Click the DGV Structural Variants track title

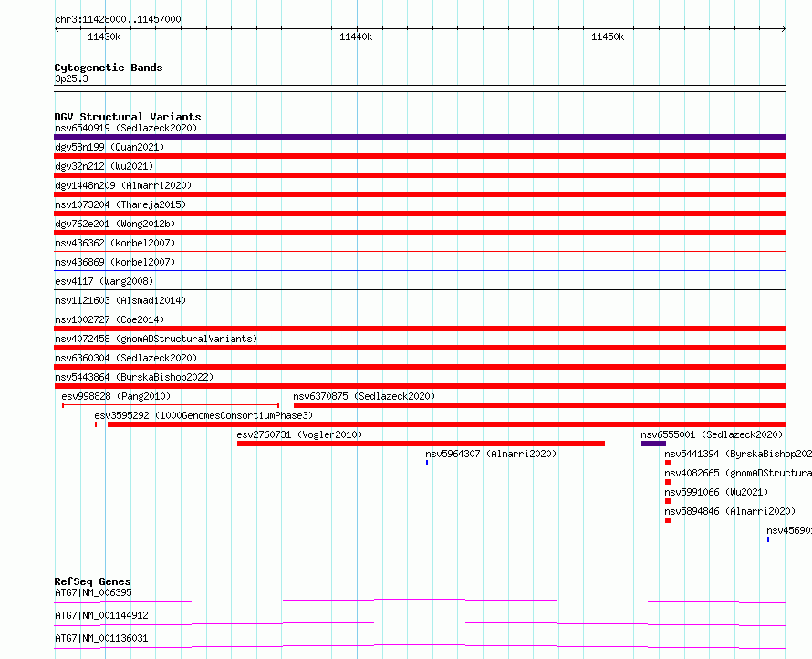(x=128, y=117)
